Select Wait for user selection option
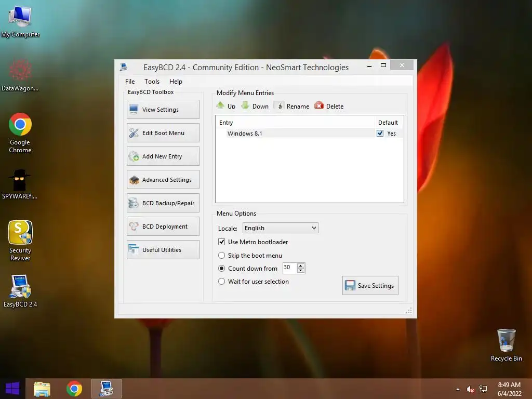 tap(221, 281)
